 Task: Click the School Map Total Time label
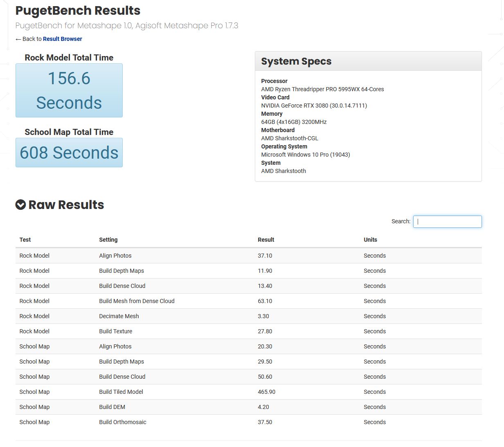pyautogui.click(x=69, y=132)
